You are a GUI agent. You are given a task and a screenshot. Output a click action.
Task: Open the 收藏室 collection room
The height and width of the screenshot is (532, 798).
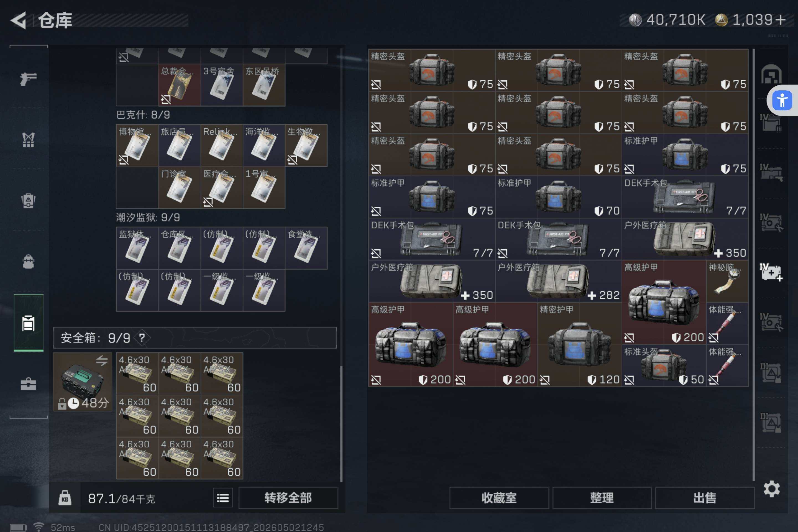coord(499,498)
